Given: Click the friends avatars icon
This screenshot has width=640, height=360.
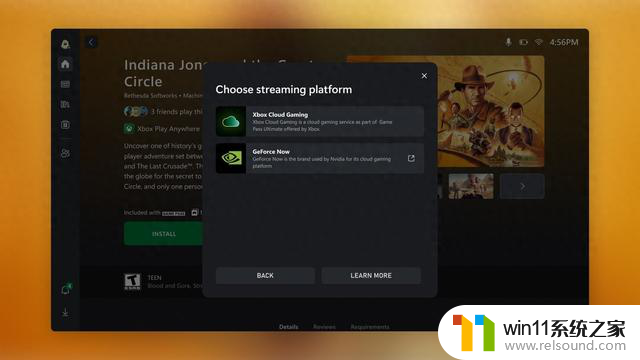Looking at the screenshot, I should pyautogui.click(x=136, y=111).
